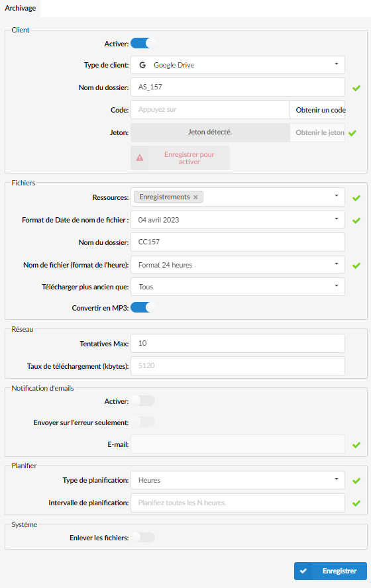Click the checkmark icon on the Enregistrer button
Viewport: 371px width, 588px height.
tap(303, 571)
